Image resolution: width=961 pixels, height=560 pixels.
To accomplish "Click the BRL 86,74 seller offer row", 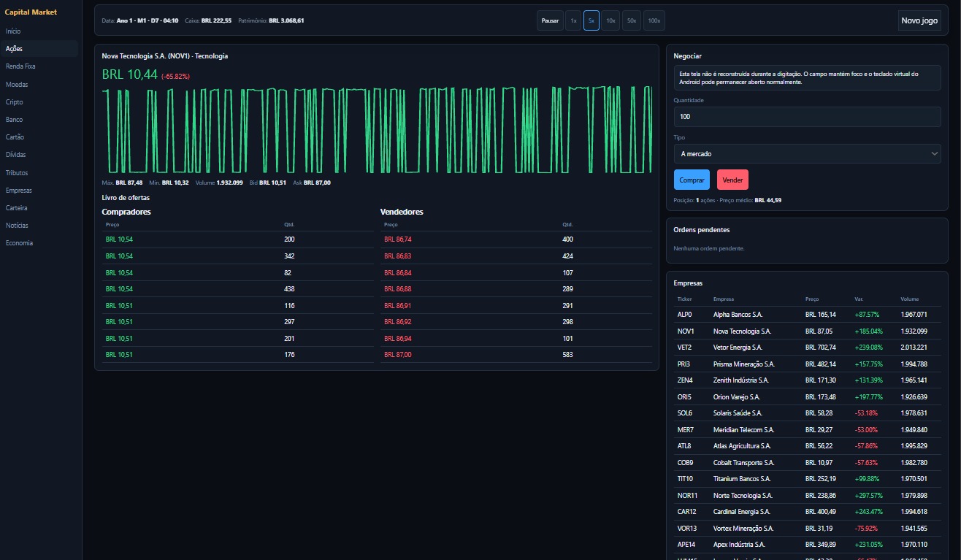I will [x=516, y=239].
